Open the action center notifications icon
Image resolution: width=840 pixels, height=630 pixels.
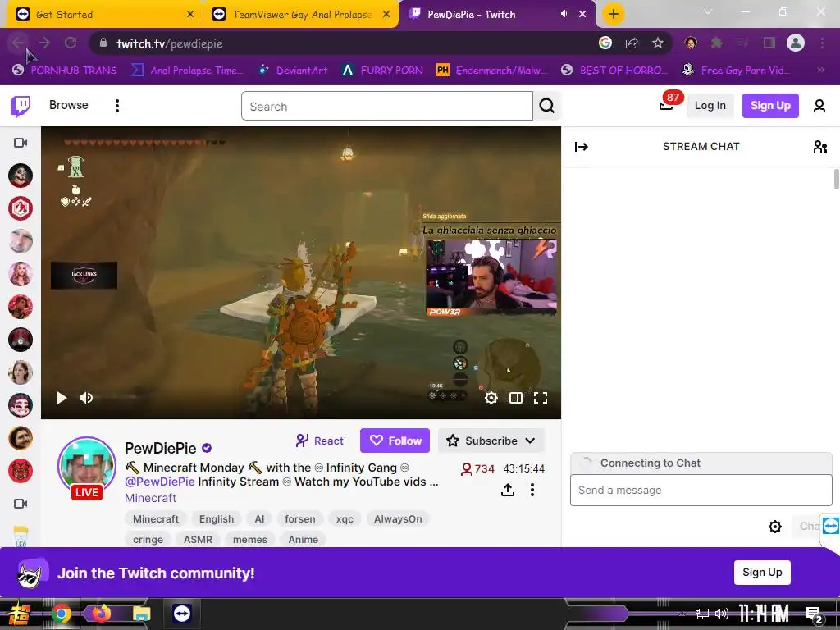[x=814, y=615]
